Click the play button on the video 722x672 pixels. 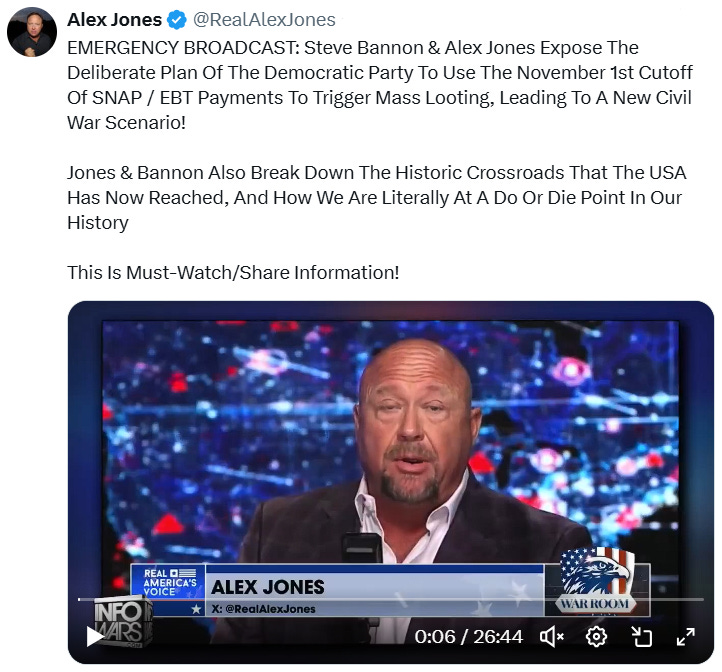95,637
